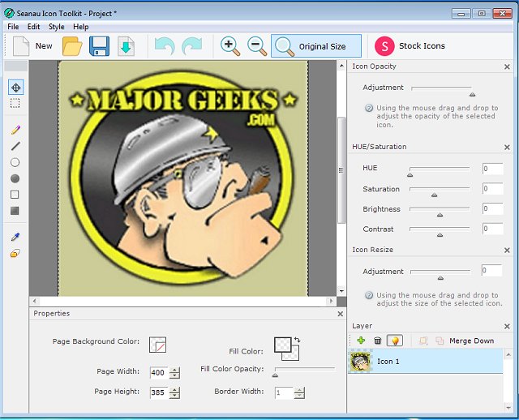Viewport: 519px width, 420px height.
Task: Delete layer using the trash can icon
Action: click(x=377, y=341)
